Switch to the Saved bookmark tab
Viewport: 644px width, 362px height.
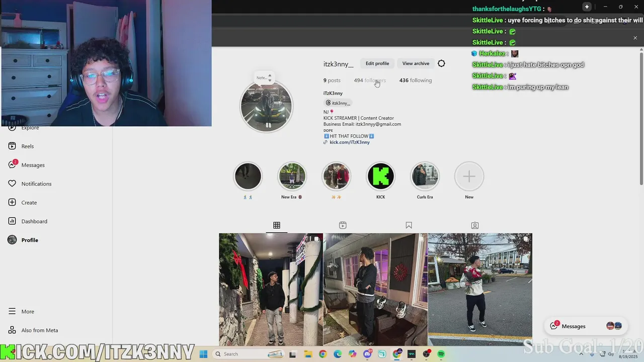tap(409, 225)
